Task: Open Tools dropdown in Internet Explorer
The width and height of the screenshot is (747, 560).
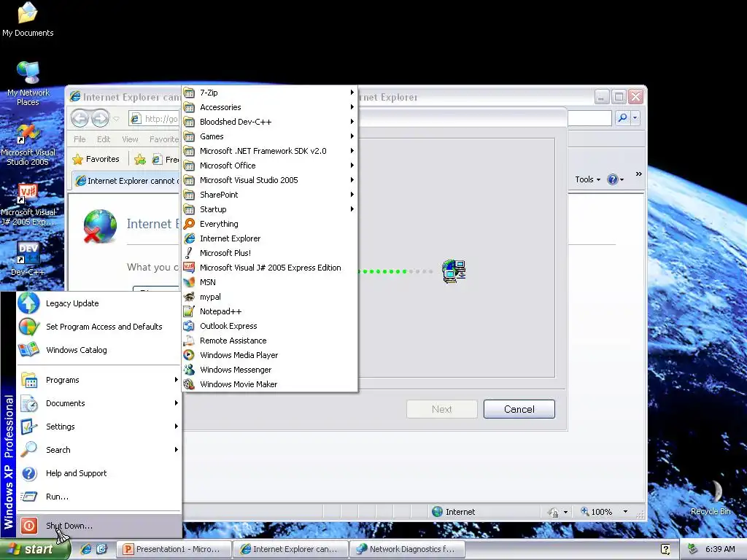Action: click(x=587, y=179)
